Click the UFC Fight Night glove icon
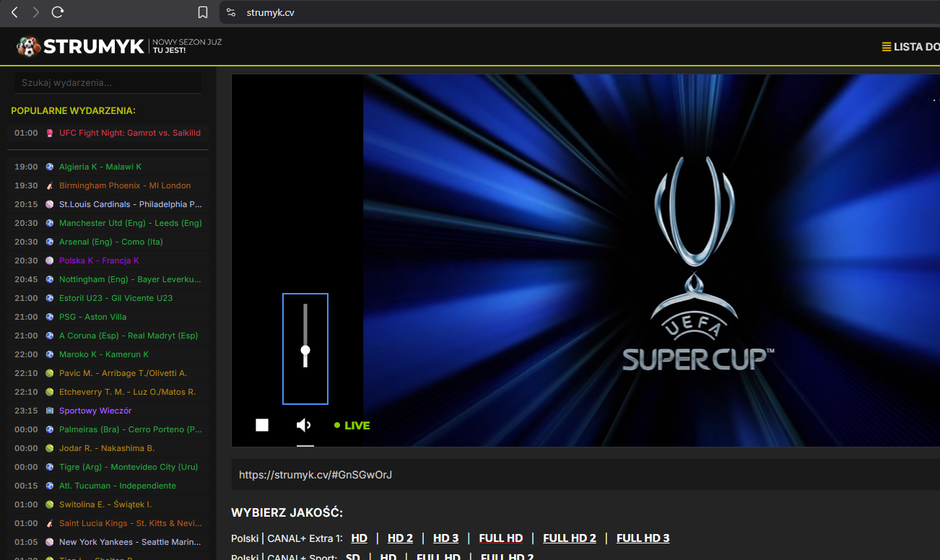The width and height of the screenshot is (940, 560). click(50, 133)
